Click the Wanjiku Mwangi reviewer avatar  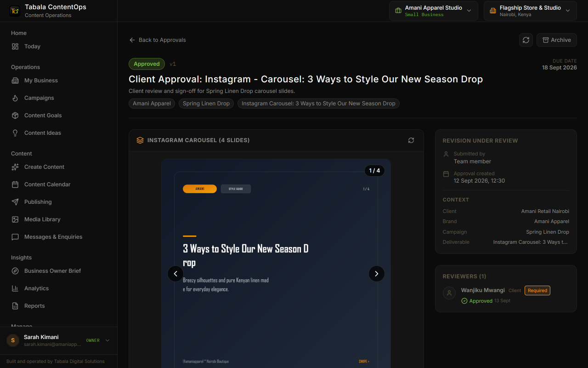449,293
